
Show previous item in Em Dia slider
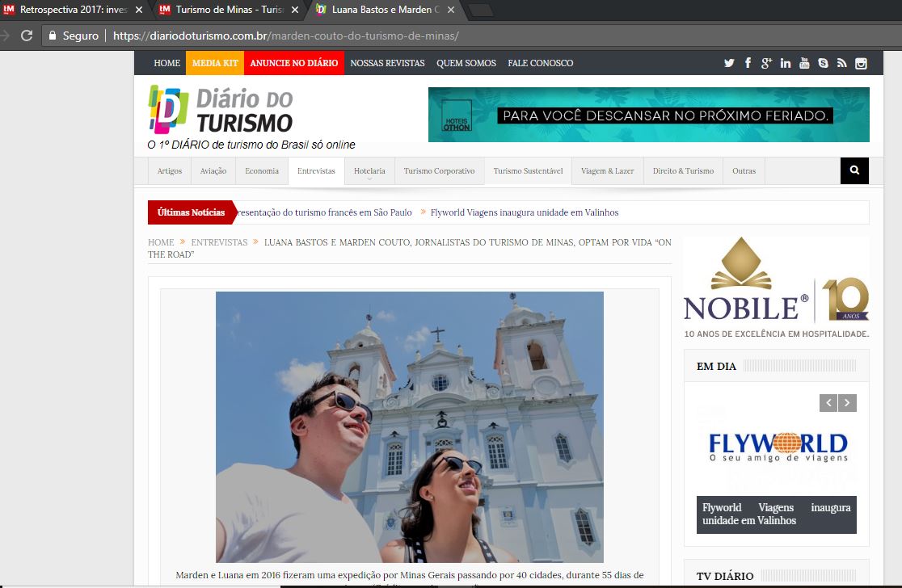(x=828, y=403)
